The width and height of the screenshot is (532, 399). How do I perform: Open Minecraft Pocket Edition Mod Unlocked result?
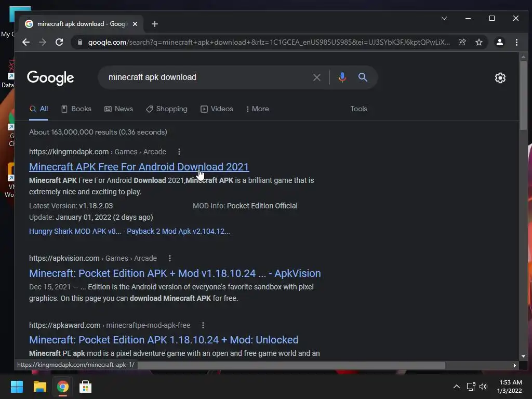164,340
